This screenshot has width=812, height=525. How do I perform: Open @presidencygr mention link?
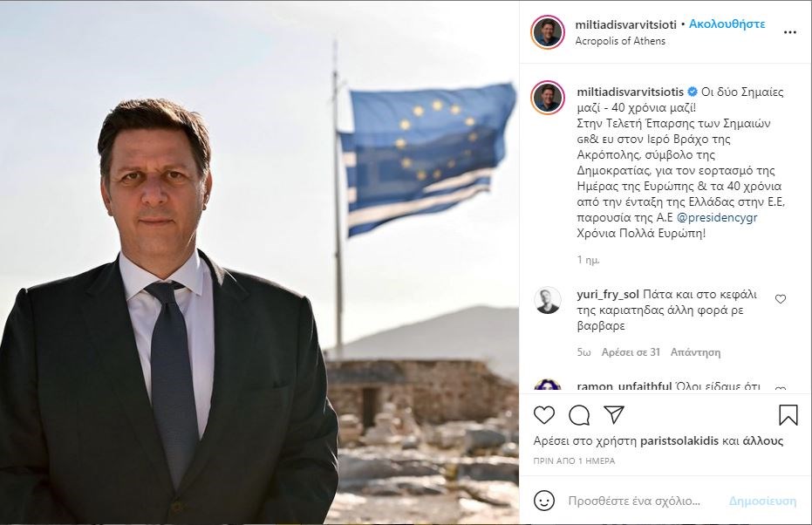(x=717, y=217)
